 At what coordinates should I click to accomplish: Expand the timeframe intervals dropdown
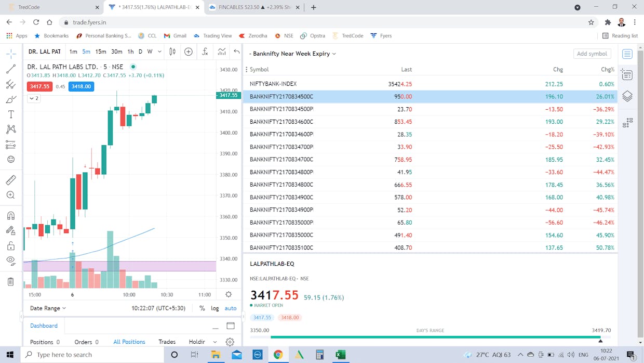(x=159, y=51)
